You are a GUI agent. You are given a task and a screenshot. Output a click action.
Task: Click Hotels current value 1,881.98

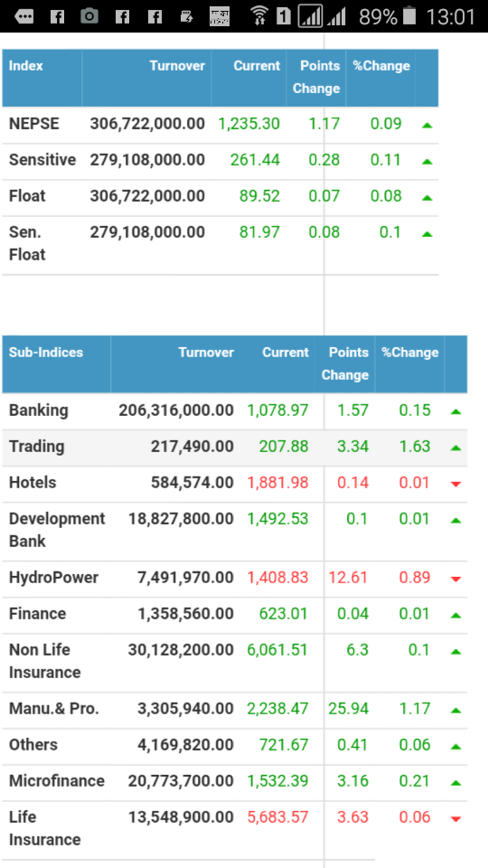(x=277, y=482)
